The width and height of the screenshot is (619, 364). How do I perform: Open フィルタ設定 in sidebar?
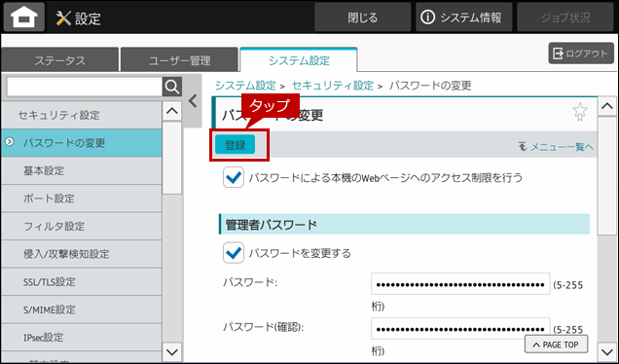[82, 226]
